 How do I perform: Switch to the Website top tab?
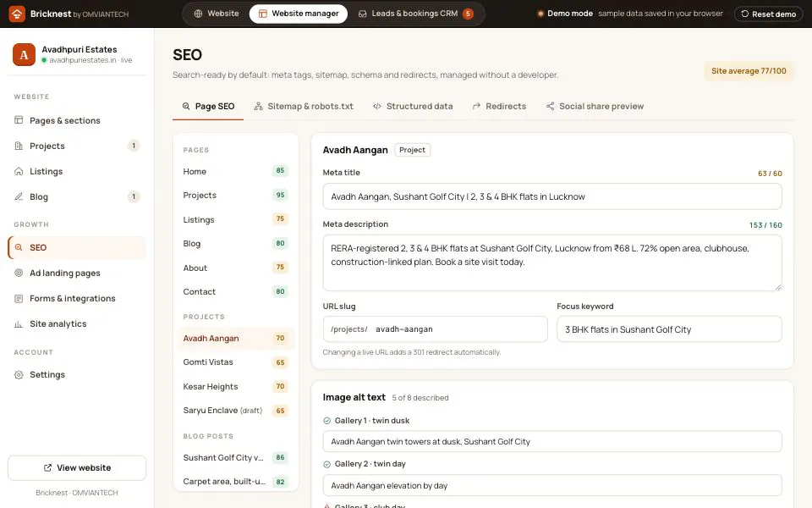click(x=216, y=14)
